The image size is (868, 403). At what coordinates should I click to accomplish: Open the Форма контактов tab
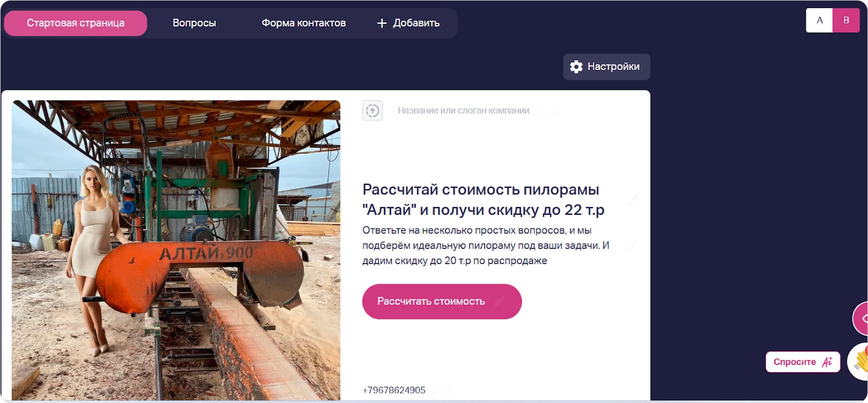[x=304, y=23]
